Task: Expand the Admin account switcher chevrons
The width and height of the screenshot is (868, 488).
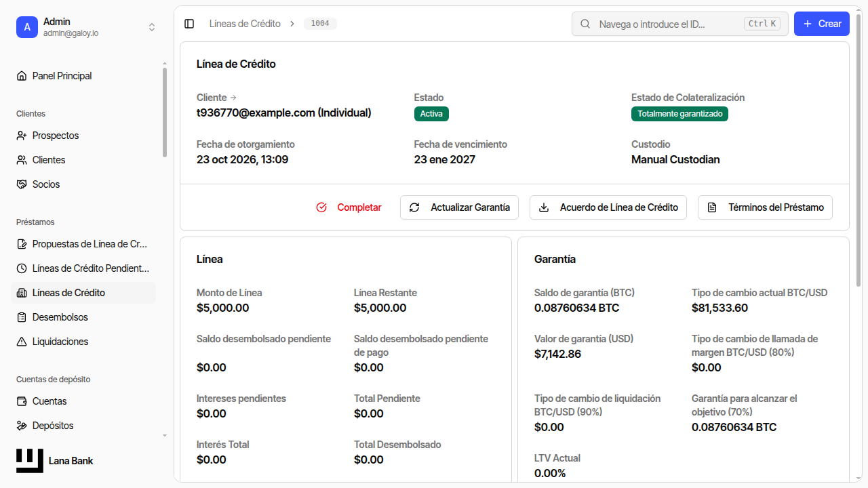Action: tap(152, 27)
